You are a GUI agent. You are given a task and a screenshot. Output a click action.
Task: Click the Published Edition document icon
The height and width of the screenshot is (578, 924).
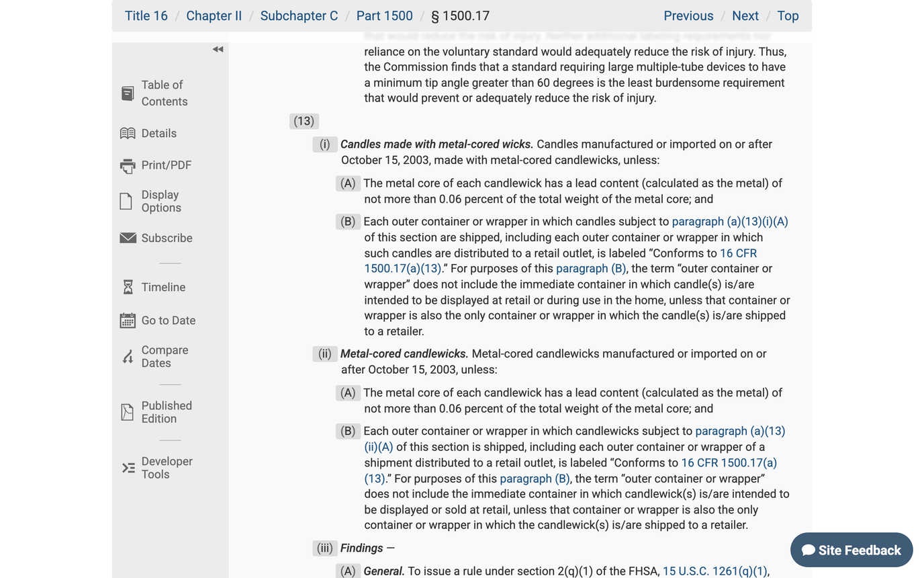click(127, 412)
